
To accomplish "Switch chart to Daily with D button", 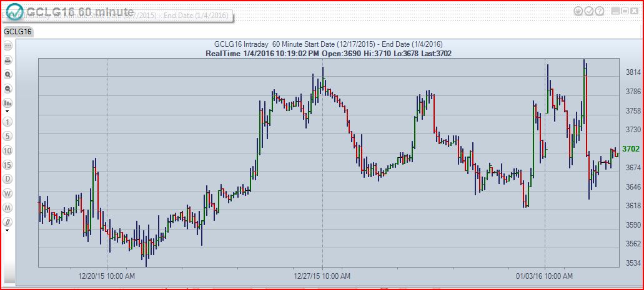I will [8, 179].
